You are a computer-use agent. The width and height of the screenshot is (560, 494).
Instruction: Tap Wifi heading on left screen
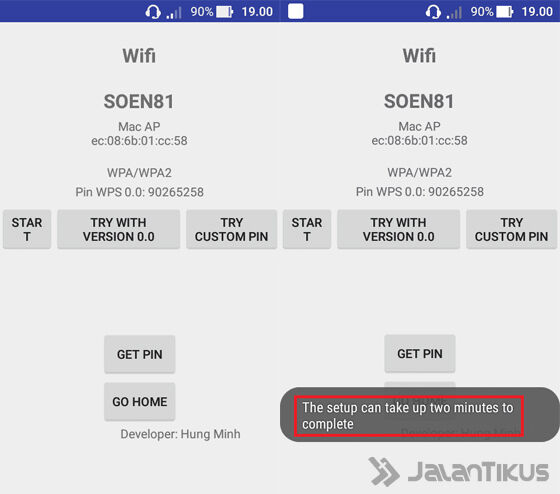(139, 56)
